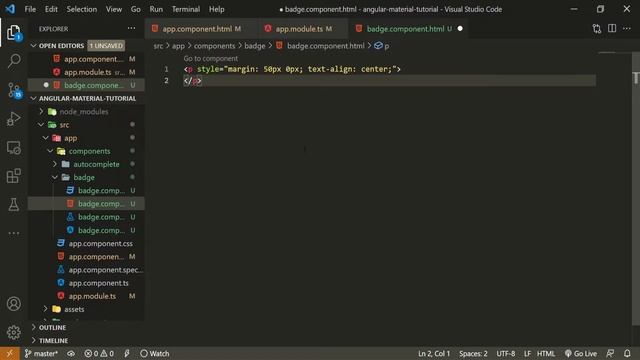Click the Watch button in status bar
The image size is (640, 360).
tap(154, 353)
